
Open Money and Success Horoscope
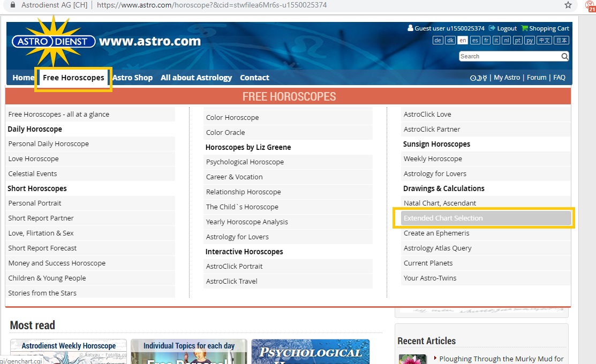click(90, 263)
